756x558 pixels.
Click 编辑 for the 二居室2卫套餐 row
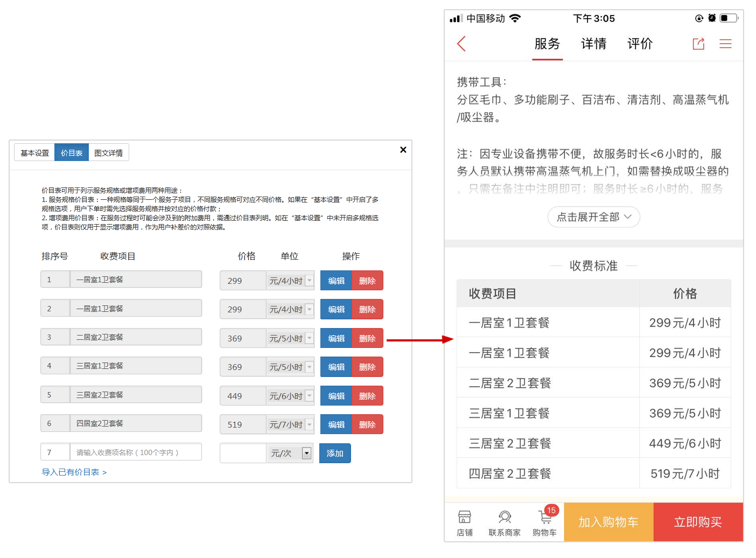(x=336, y=338)
